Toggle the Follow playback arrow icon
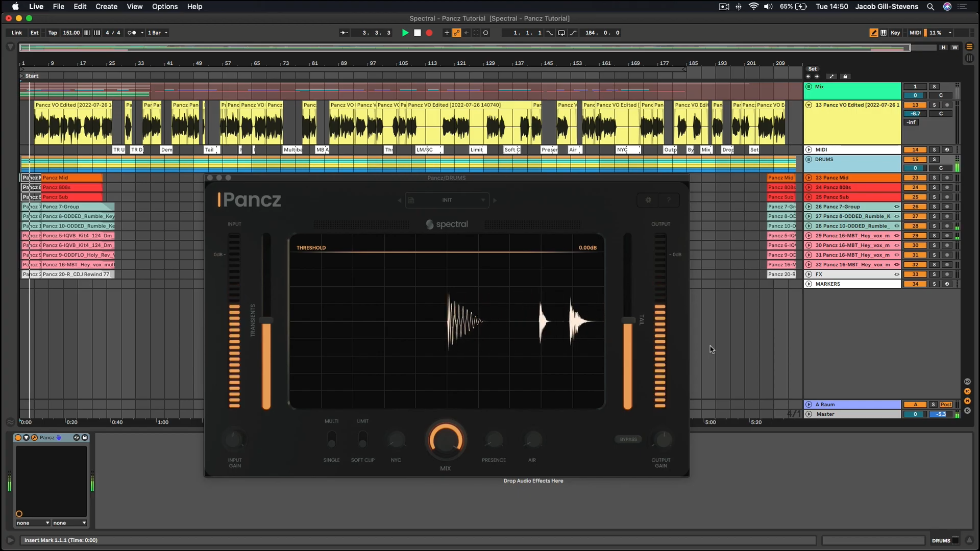Viewport: 980px width, 551px height. 345,33
